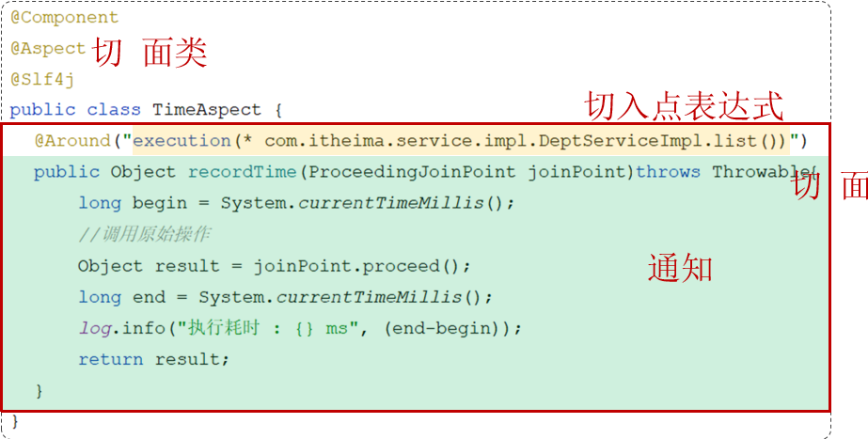Click the @Aspect annotation
This screenshot has width=868, height=439.
48,49
